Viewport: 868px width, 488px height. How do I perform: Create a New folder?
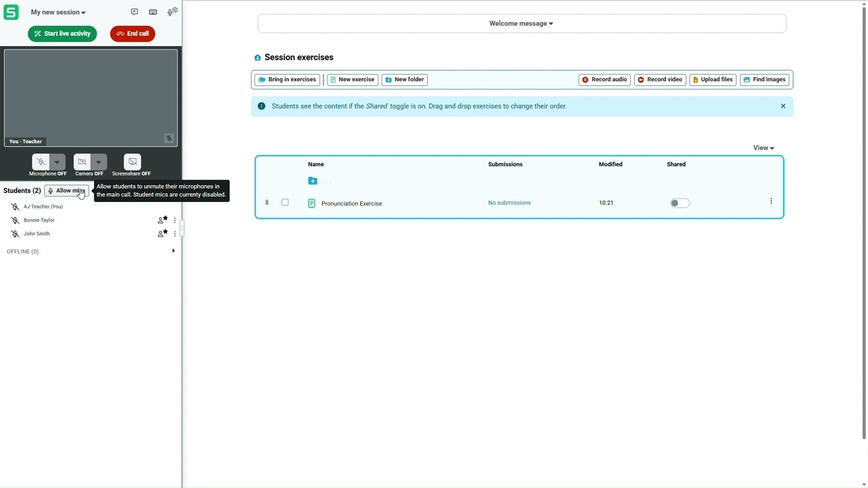[x=405, y=80]
